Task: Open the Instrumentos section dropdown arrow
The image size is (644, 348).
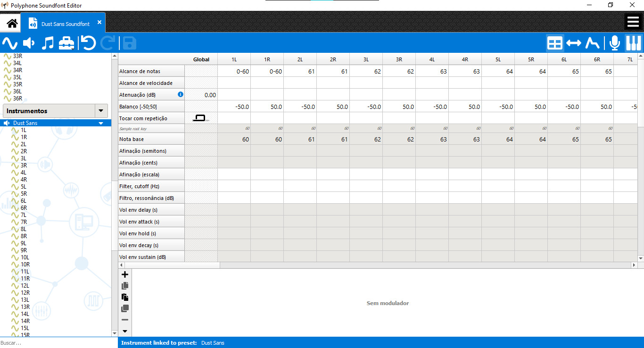Action: click(x=100, y=111)
